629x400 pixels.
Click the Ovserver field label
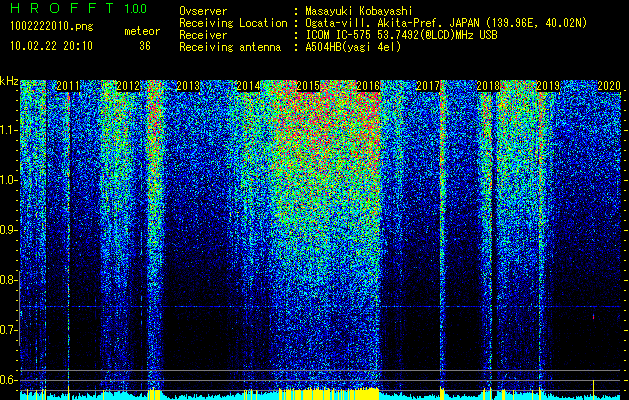coord(203,12)
